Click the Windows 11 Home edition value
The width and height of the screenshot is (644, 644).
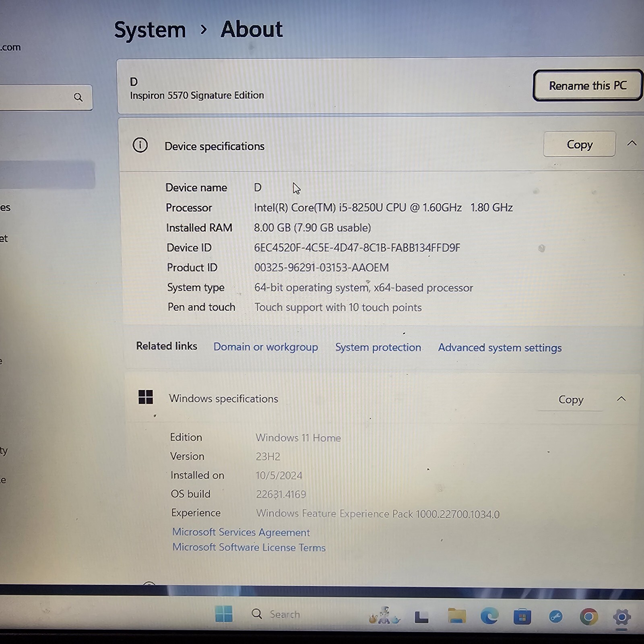click(298, 438)
